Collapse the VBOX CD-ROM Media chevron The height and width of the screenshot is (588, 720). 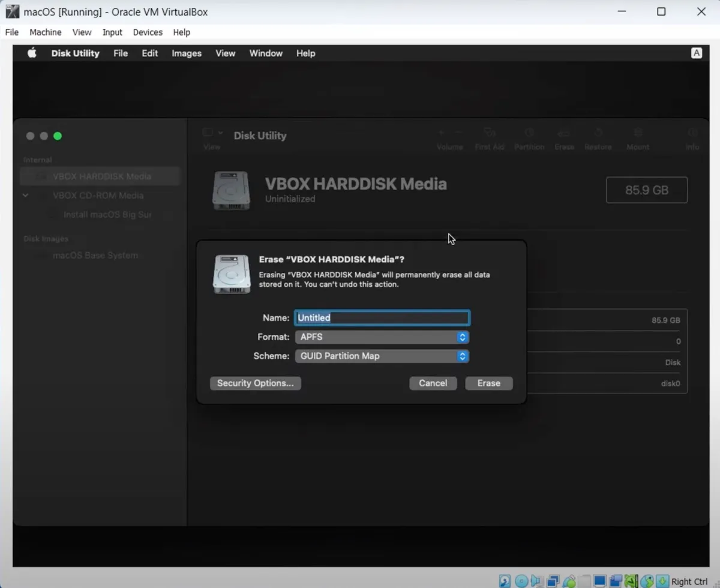(26, 196)
